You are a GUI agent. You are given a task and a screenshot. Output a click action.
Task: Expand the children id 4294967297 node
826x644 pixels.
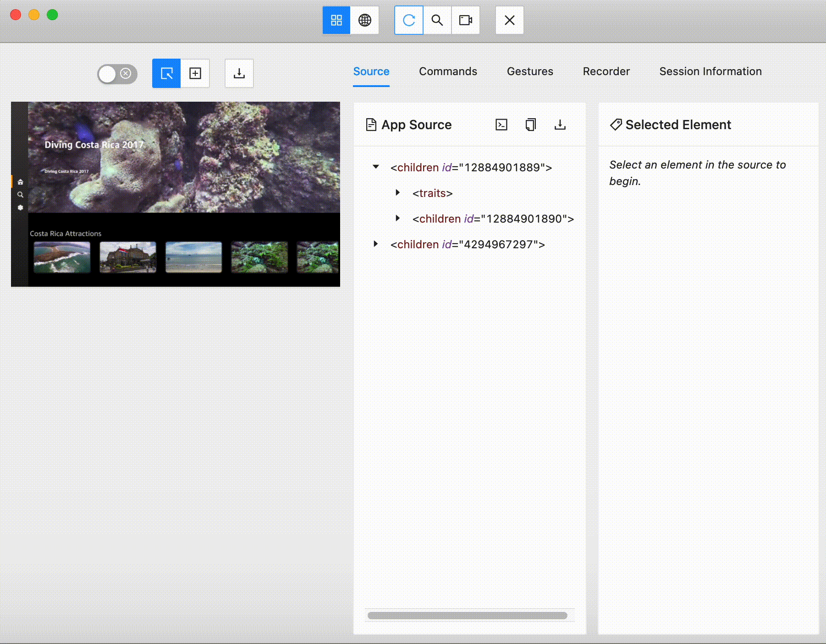[376, 244]
